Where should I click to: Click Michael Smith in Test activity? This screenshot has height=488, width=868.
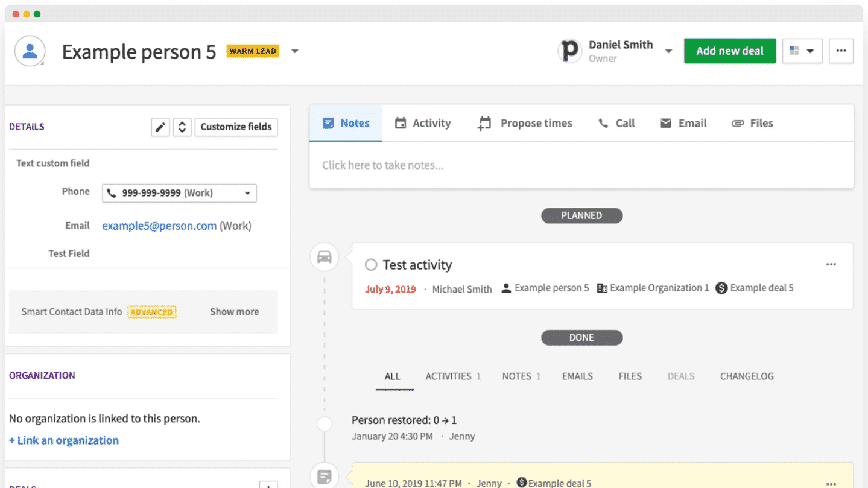462,289
